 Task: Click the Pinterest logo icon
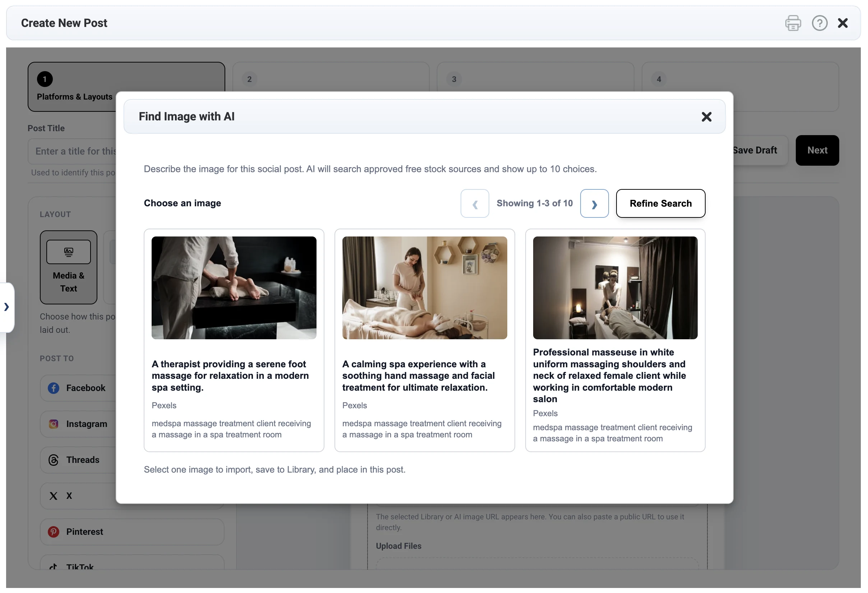[54, 532]
